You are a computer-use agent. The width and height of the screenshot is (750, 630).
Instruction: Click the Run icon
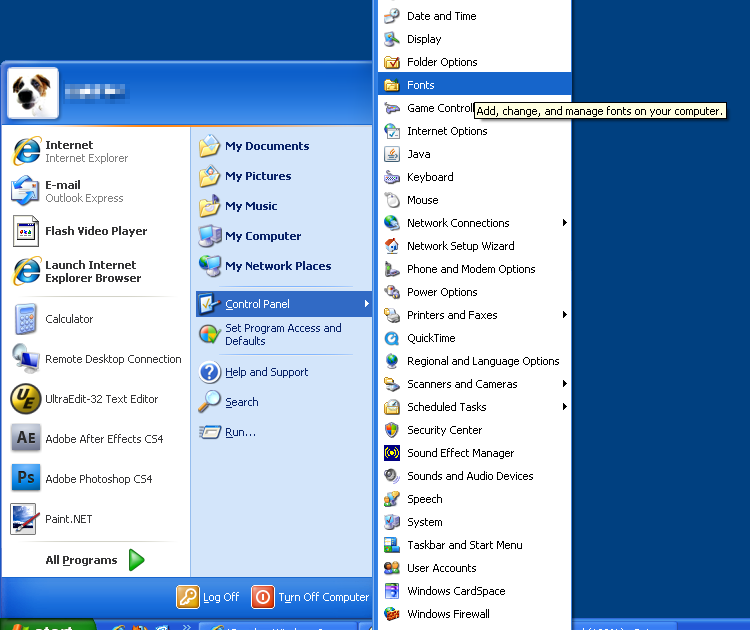(210, 432)
